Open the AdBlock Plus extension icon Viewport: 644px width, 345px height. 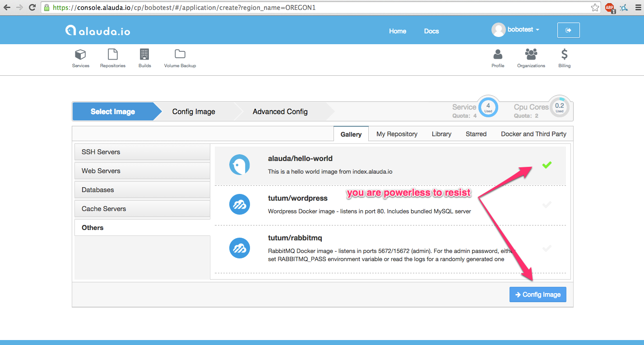pyautogui.click(x=610, y=8)
